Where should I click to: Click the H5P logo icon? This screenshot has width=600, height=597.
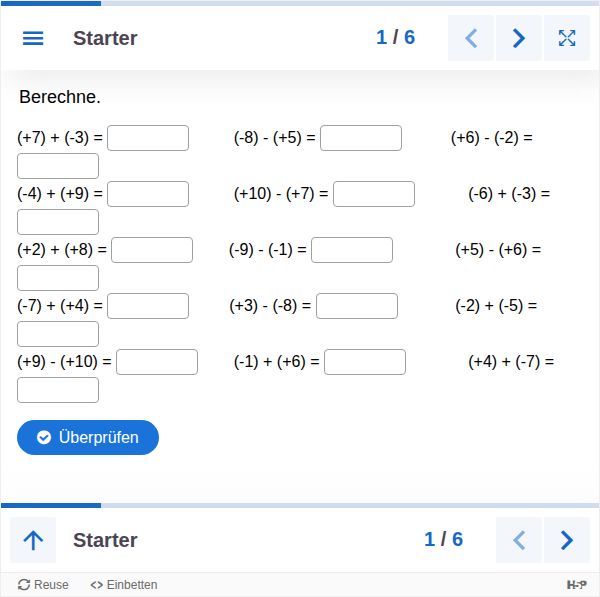coord(577,585)
